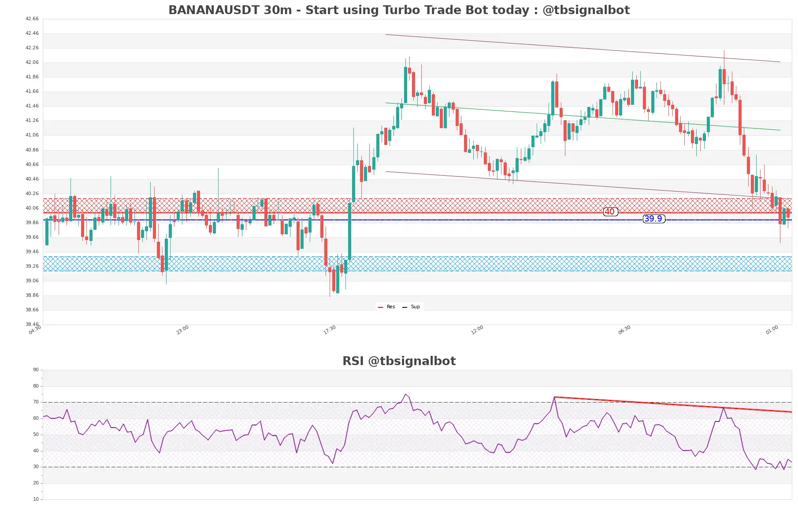Click the 39.26 price axis label
Screen dimensions: 798x532
[32, 266]
